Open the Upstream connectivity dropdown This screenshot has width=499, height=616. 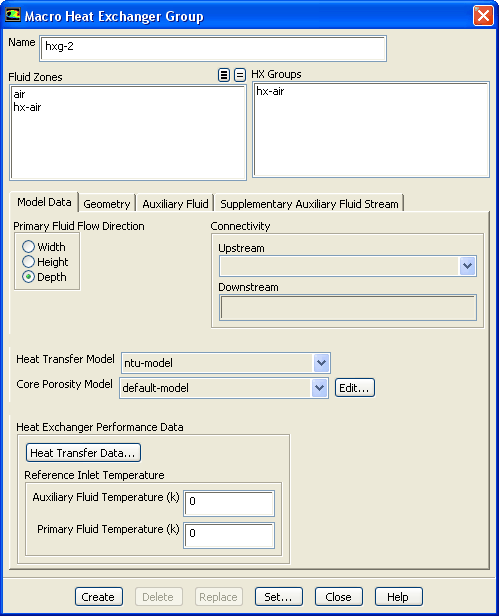click(x=467, y=266)
